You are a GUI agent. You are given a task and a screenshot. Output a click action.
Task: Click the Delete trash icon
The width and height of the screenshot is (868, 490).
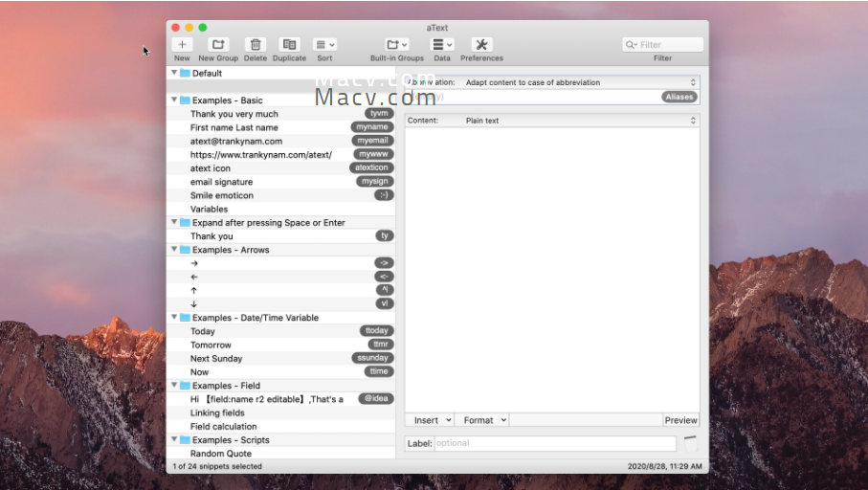point(256,44)
